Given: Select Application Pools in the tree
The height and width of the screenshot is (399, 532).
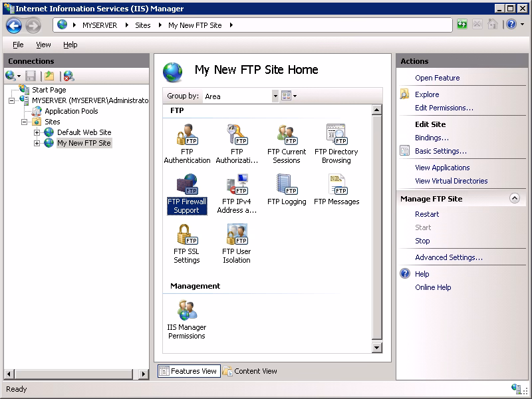Looking at the screenshot, I should pyautogui.click(x=71, y=111).
